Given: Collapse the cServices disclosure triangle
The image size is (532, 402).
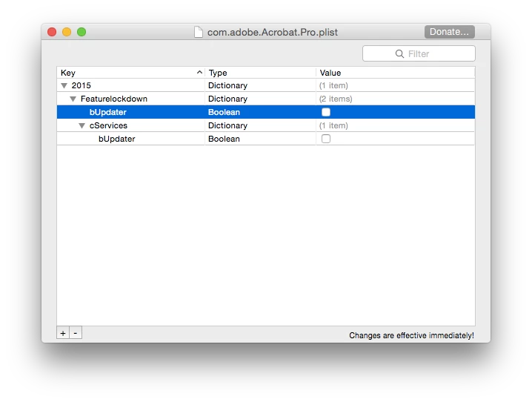Looking at the screenshot, I should [x=82, y=125].
